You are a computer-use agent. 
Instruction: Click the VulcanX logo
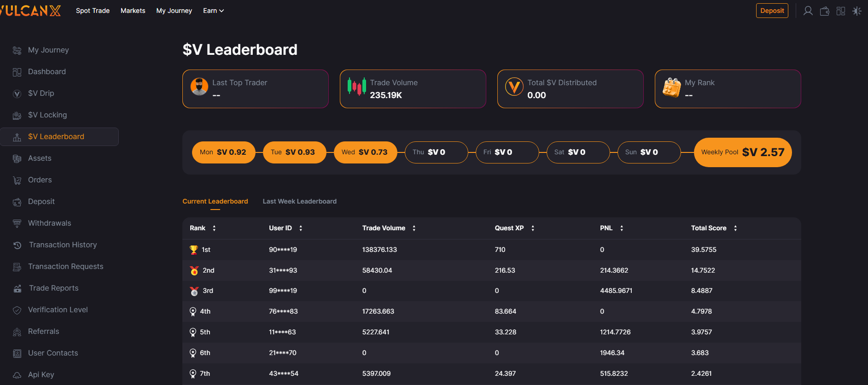(x=30, y=11)
